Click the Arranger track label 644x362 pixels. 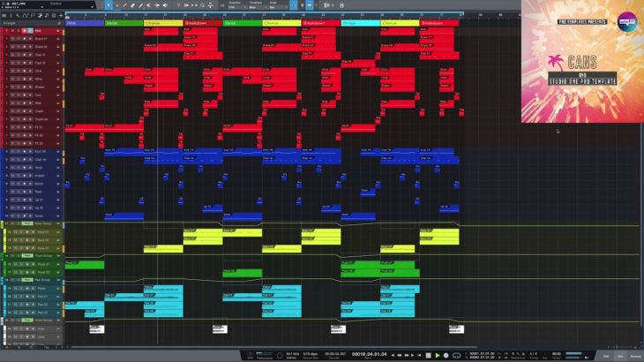tap(9, 24)
